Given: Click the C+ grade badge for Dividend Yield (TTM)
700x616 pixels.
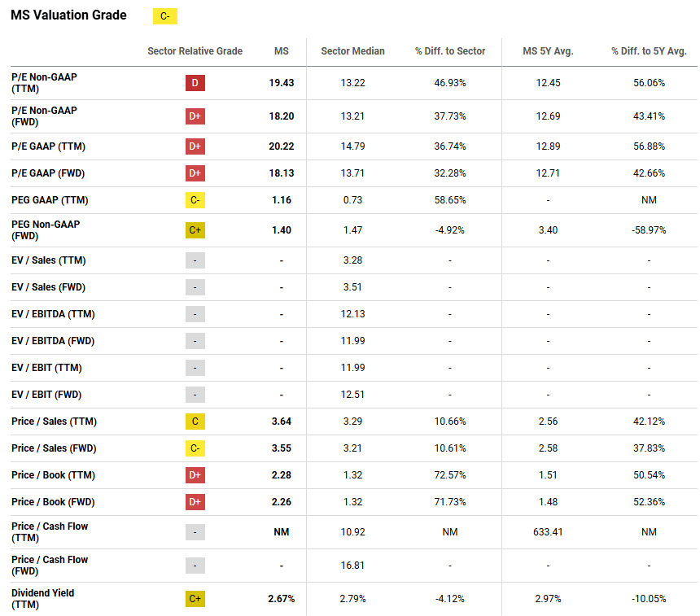Looking at the screenshot, I should coord(195,599).
